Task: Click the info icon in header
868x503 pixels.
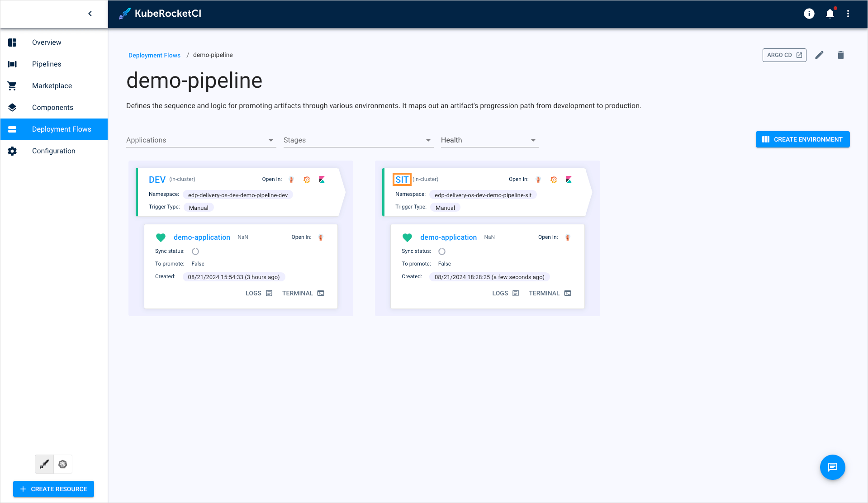Action: (809, 14)
